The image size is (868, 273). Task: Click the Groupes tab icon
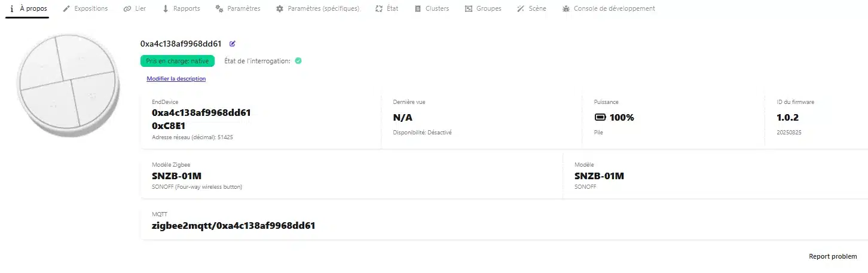tap(469, 9)
